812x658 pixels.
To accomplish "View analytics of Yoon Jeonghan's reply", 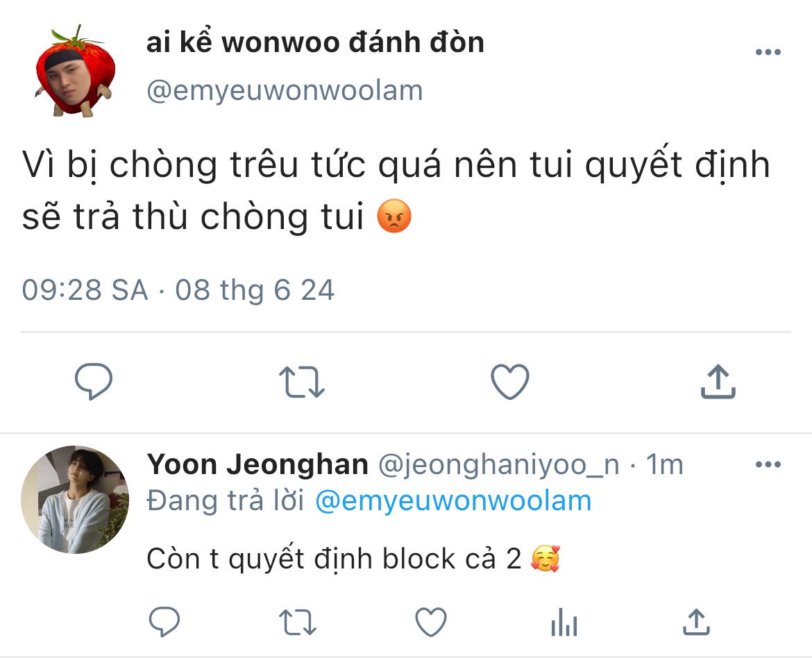I will pyautogui.click(x=564, y=622).
